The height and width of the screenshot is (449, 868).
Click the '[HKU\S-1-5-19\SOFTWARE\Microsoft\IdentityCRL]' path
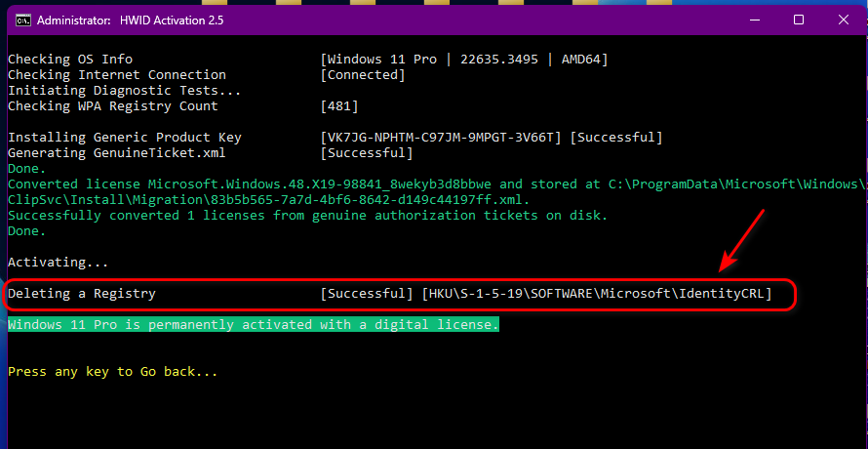point(597,293)
